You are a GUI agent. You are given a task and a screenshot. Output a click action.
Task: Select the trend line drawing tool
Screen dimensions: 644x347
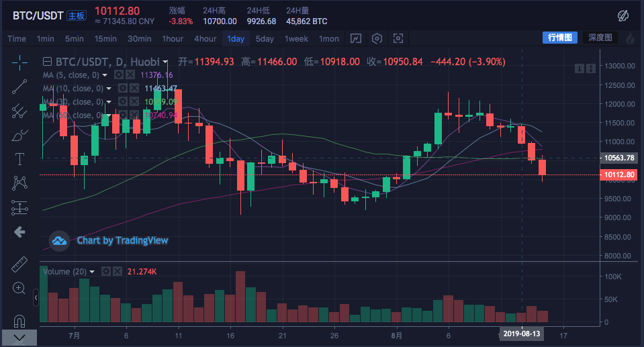coord(19,87)
